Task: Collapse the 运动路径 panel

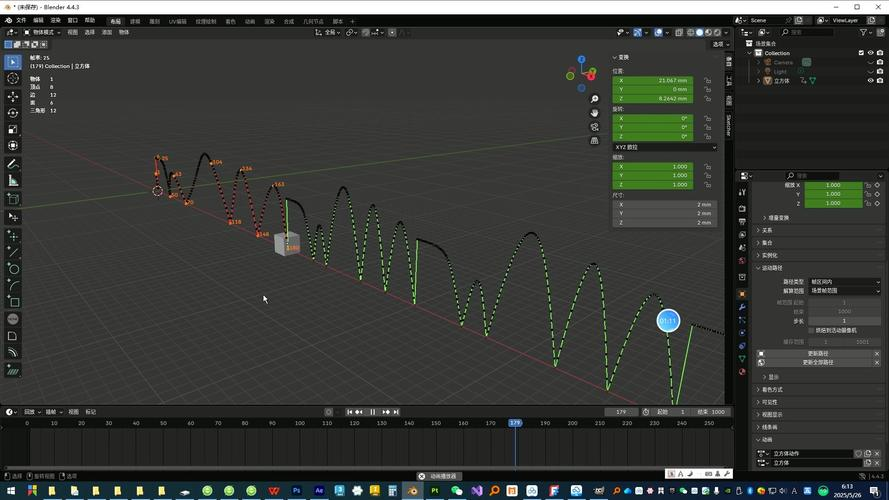Action: point(769,268)
